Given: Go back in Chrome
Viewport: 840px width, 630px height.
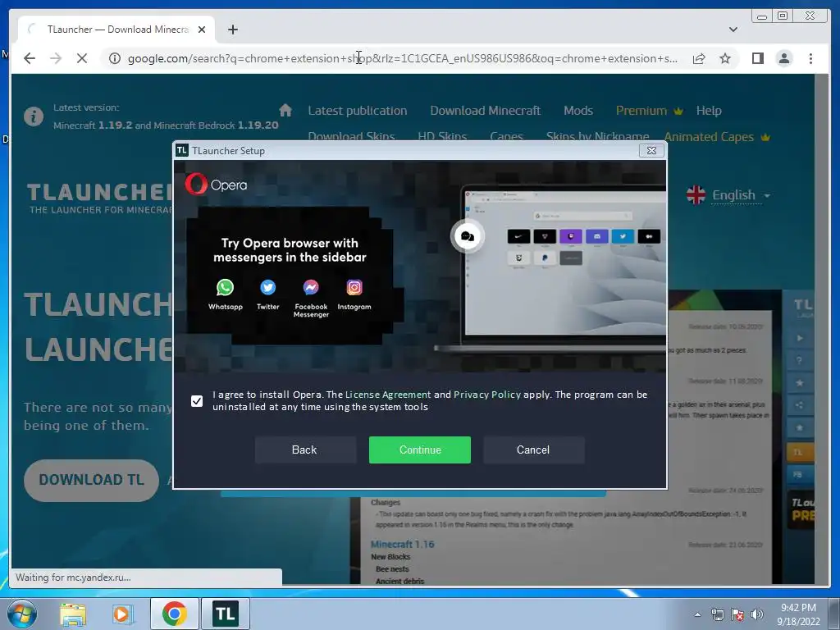Looking at the screenshot, I should coord(30,58).
